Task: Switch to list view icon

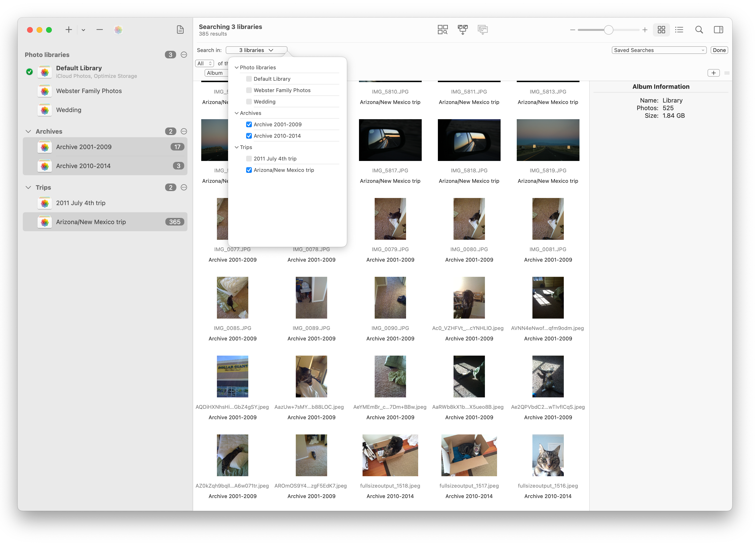Action: (x=679, y=30)
